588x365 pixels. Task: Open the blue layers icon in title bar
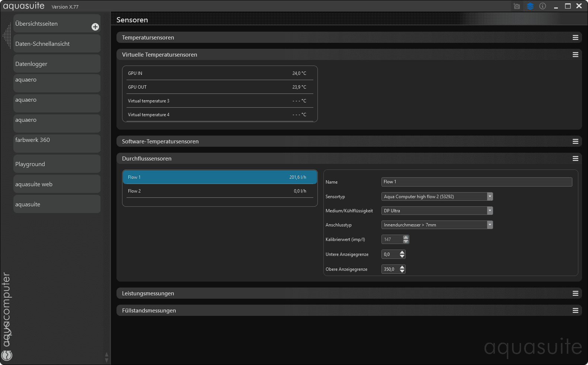tap(530, 6)
